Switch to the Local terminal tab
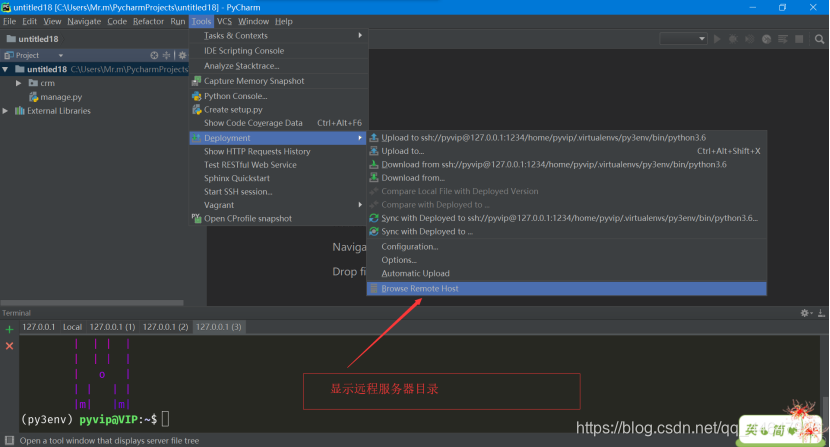 click(x=73, y=327)
